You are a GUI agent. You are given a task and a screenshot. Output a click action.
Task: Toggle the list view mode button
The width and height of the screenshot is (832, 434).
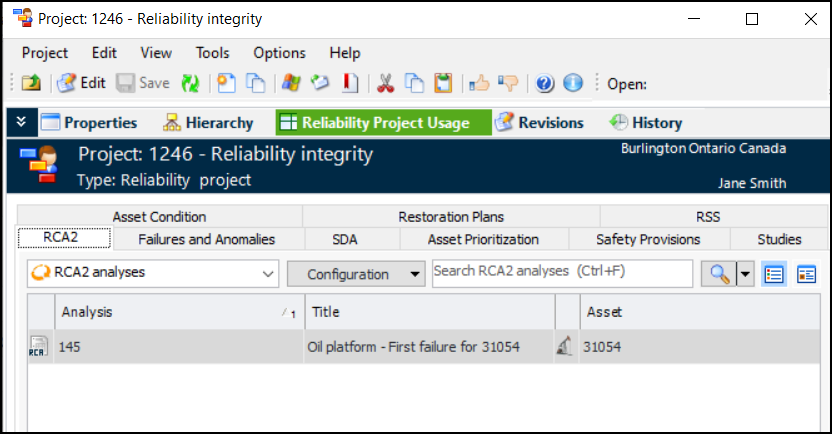coord(774,274)
